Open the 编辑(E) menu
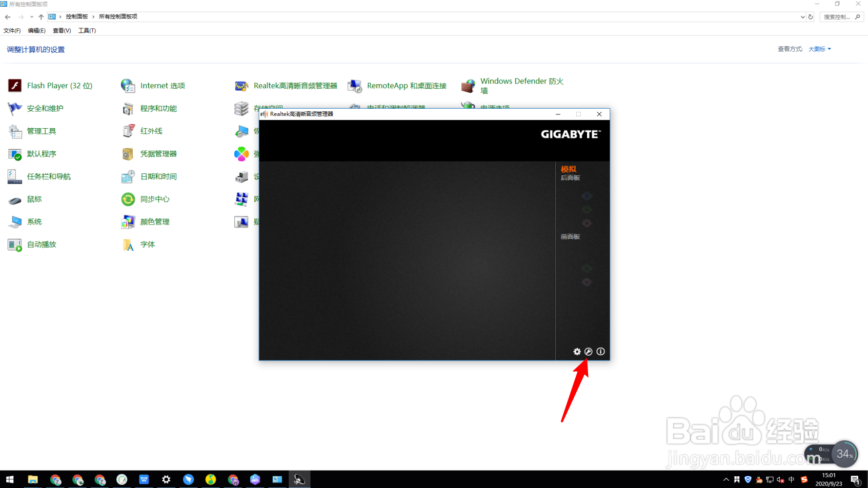This screenshot has width=868, height=488. pos(36,31)
